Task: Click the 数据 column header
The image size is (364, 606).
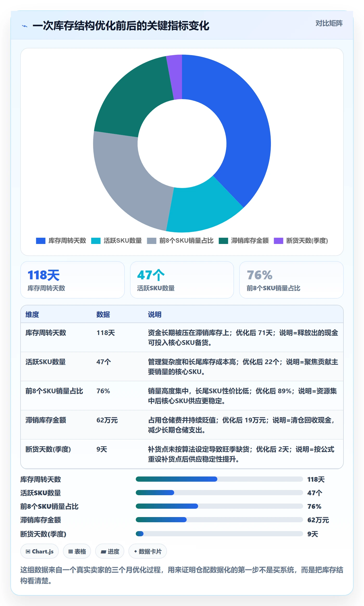Action: (103, 314)
